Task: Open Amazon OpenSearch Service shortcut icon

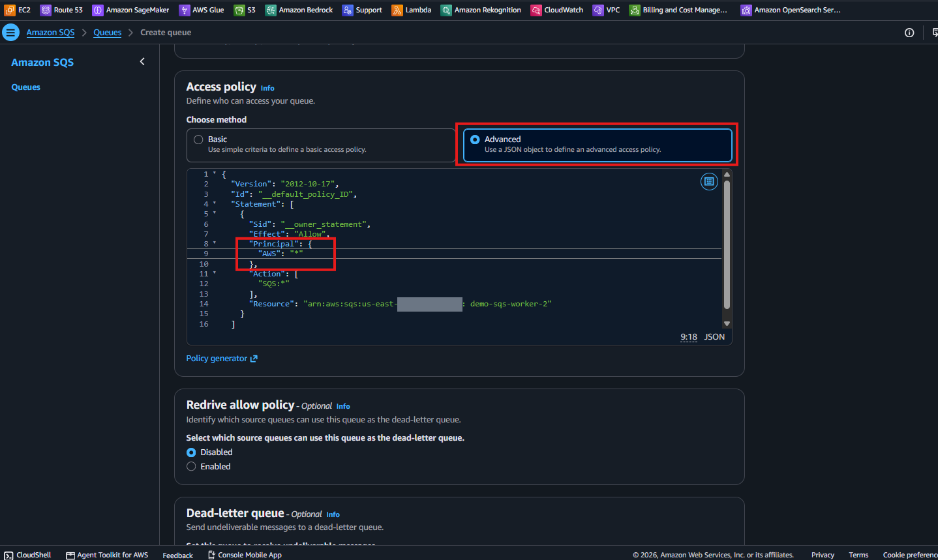Action: [746, 10]
